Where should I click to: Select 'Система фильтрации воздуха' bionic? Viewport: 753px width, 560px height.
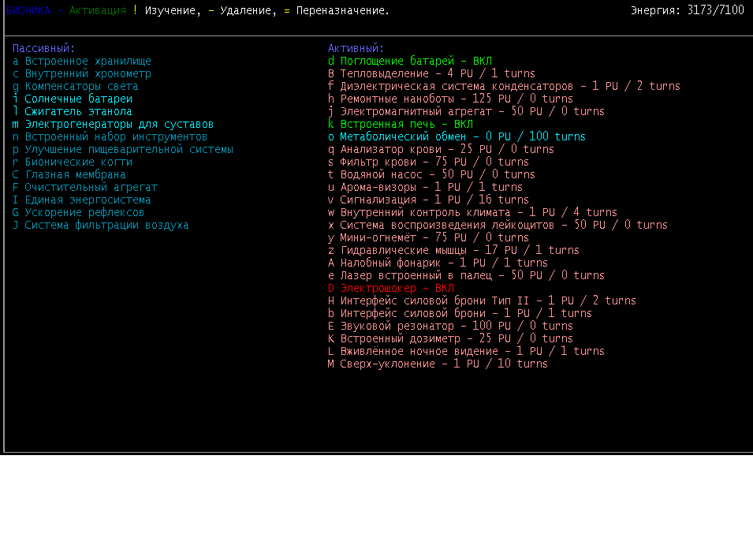(x=100, y=225)
